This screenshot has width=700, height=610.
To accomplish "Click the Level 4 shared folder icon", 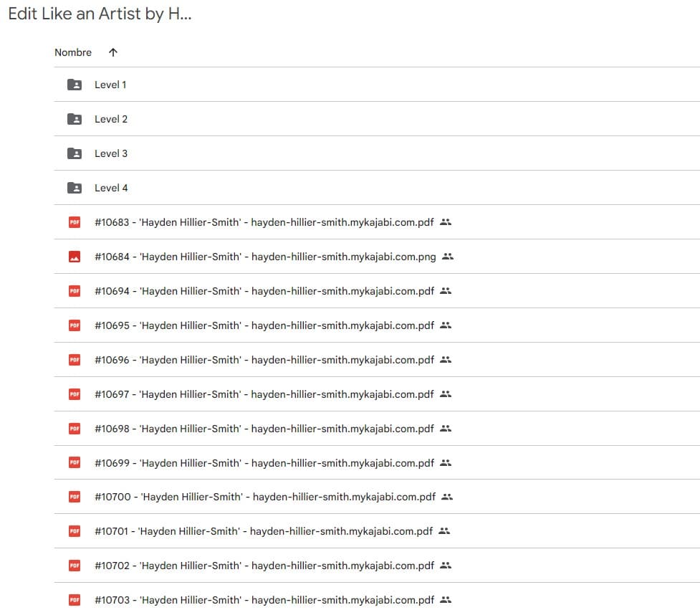I will [x=74, y=188].
